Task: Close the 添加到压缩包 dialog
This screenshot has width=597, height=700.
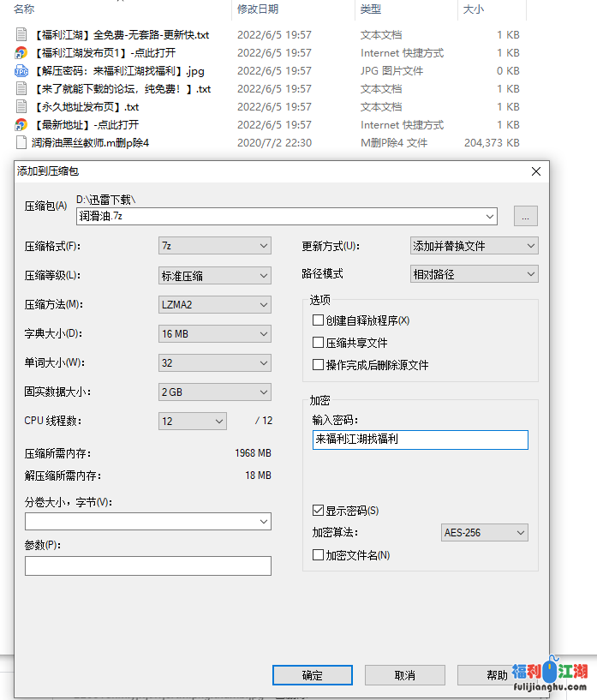Action: pos(536,171)
